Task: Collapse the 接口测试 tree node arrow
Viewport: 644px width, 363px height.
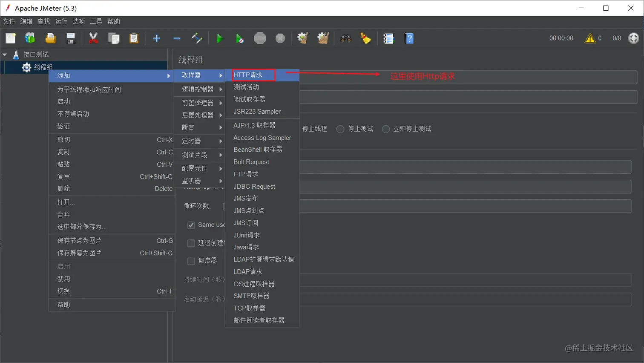Action: 5,55
